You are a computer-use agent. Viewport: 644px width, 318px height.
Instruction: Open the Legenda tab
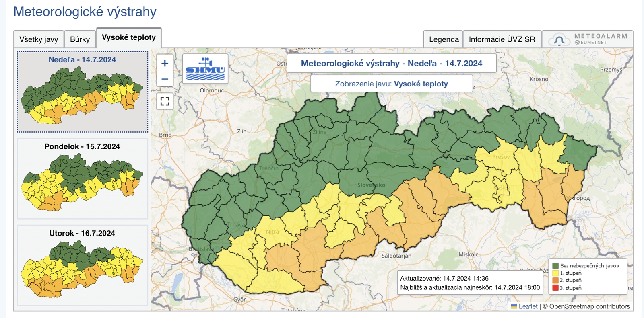point(444,39)
